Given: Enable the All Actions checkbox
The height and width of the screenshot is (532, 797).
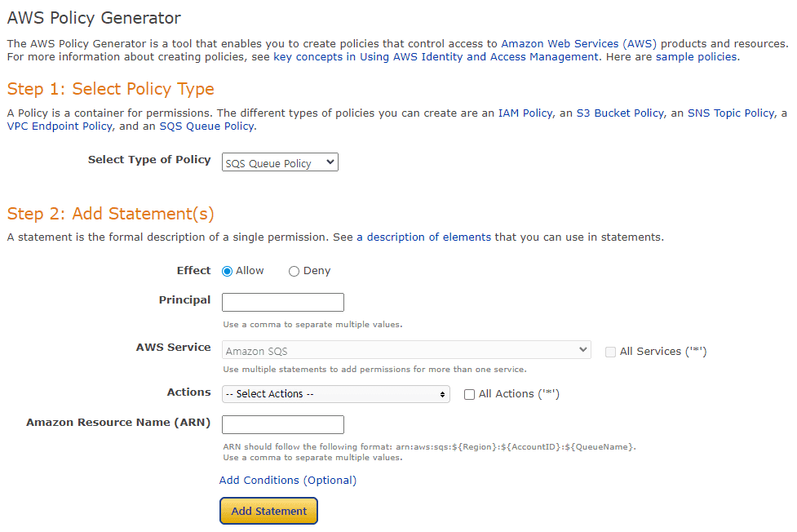Looking at the screenshot, I should coord(469,394).
